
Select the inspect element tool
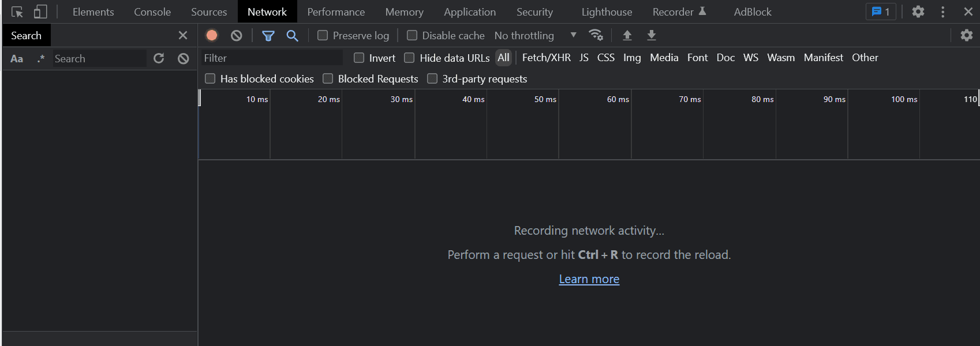point(16,12)
